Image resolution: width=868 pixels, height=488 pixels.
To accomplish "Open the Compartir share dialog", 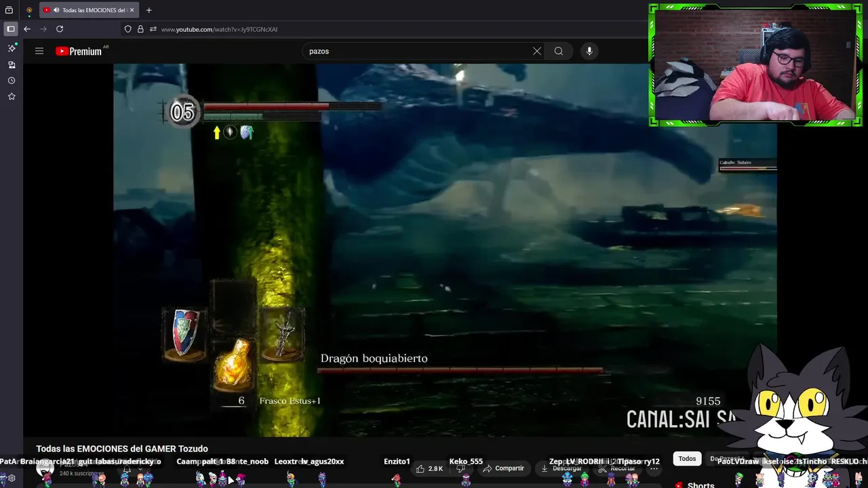I will pos(503,468).
